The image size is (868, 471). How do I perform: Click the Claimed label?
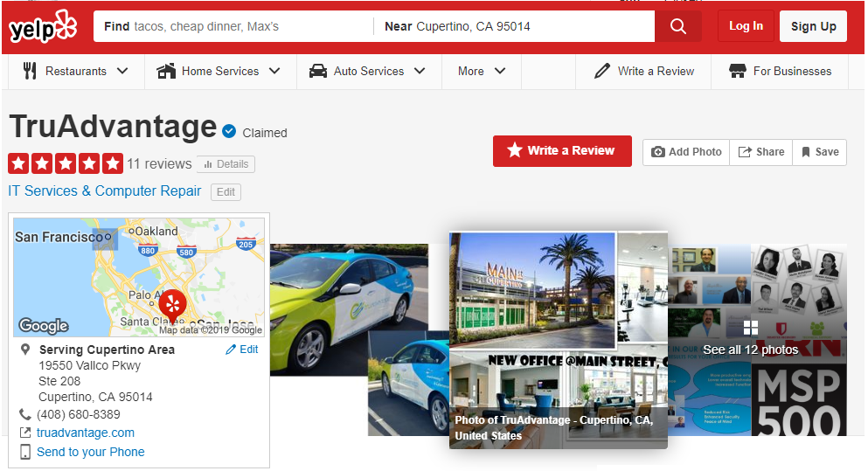point(265,133)
